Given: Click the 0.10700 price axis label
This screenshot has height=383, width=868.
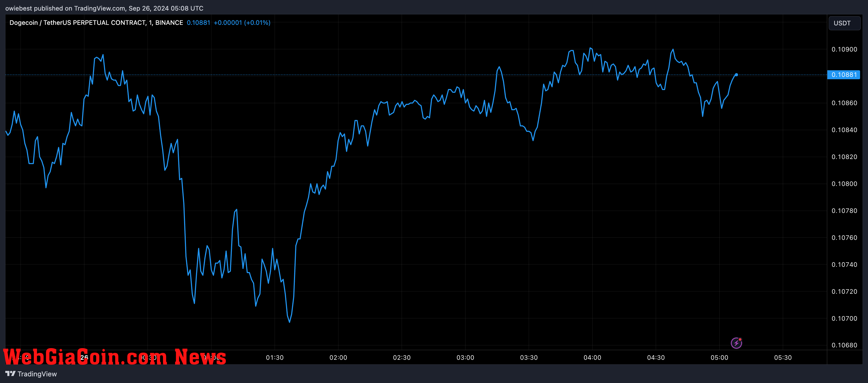Looking at the screenshot, I should click(844, 319).
